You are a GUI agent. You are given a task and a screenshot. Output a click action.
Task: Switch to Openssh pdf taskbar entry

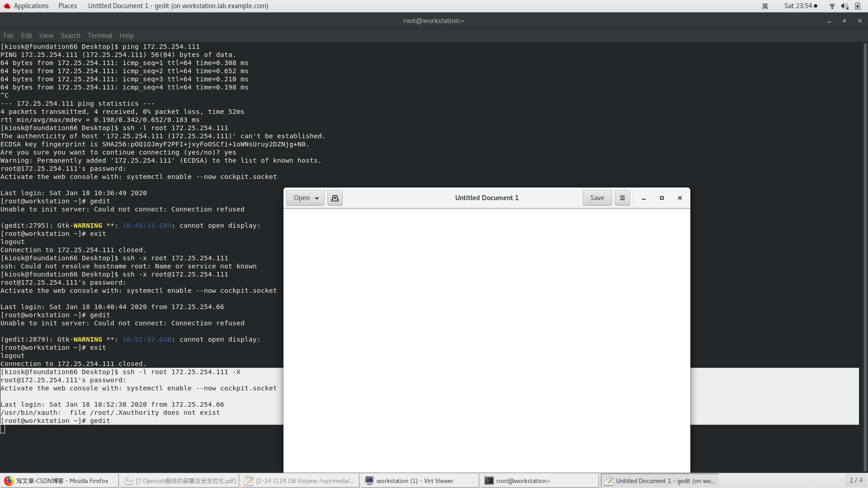click(180, 481)
